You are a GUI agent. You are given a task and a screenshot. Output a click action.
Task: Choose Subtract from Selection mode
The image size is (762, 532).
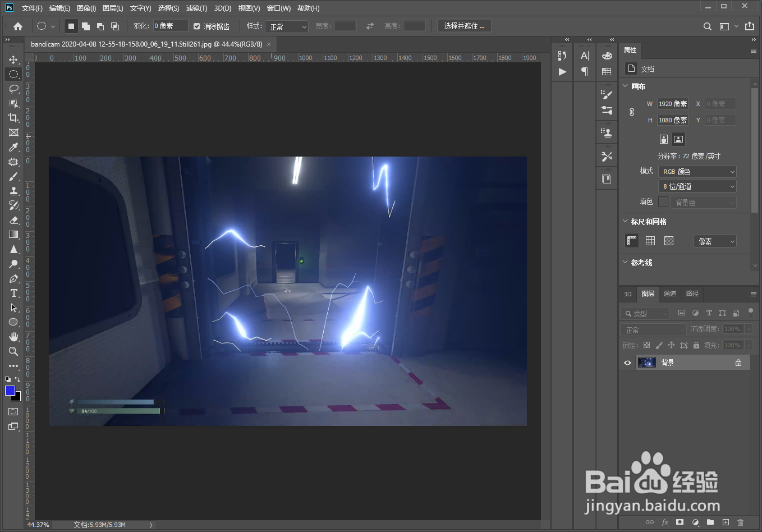click(100, 26)
